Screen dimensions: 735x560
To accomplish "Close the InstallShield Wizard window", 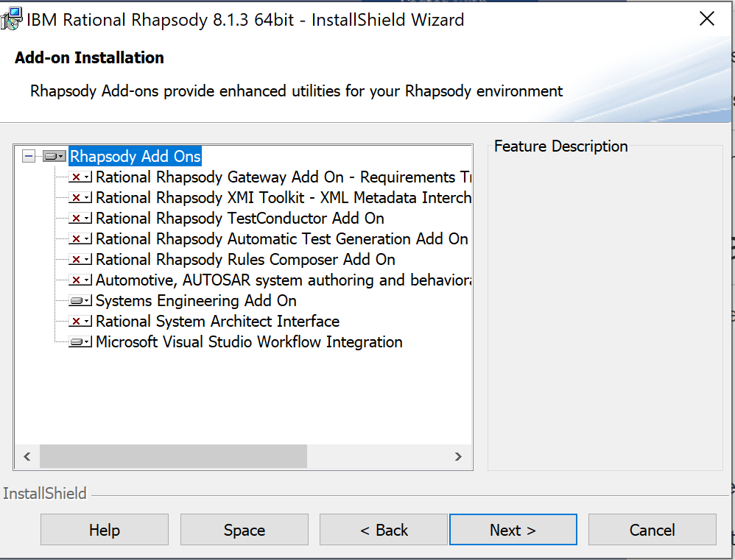I will point(706,19).
